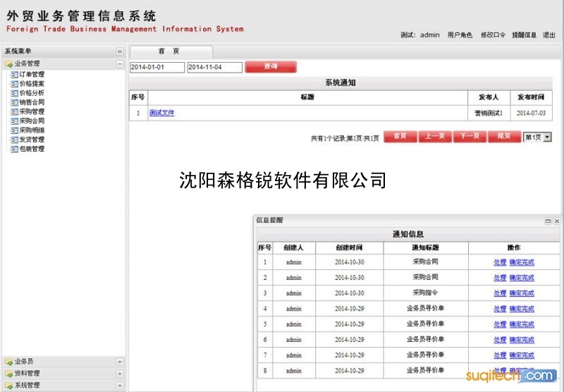Click the 价格分析 item icon
Image resolution: width=564 pixels, height=392 pixels.
[x=14, y=94]
